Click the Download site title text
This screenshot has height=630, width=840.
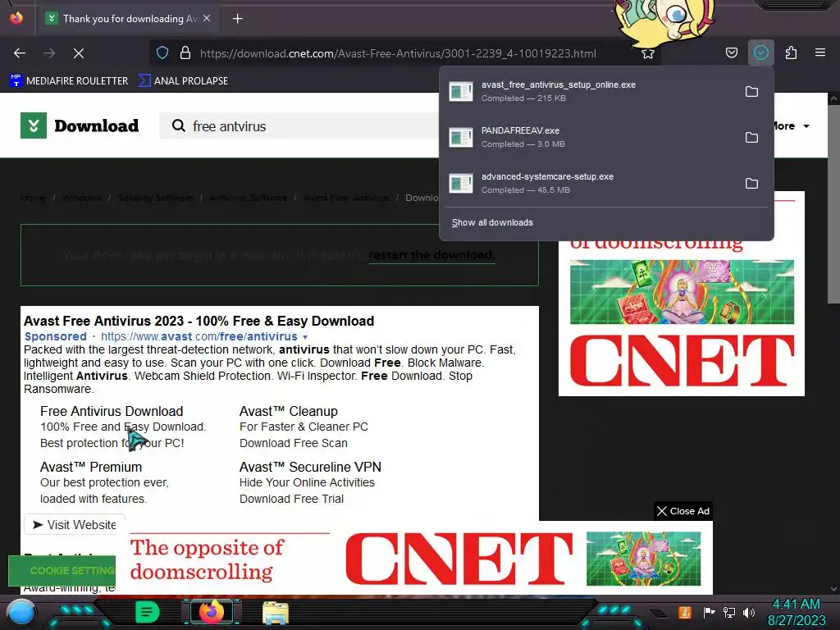(x=97, y=126)
